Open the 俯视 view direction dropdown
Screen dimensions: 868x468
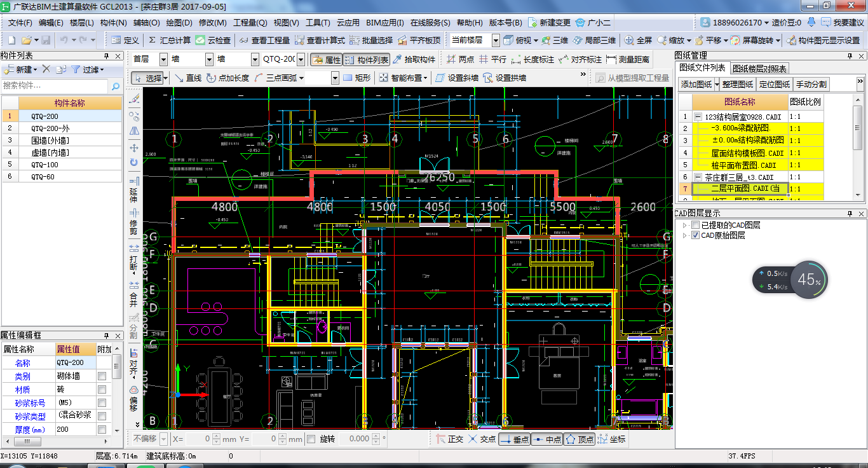coord(535,40)
